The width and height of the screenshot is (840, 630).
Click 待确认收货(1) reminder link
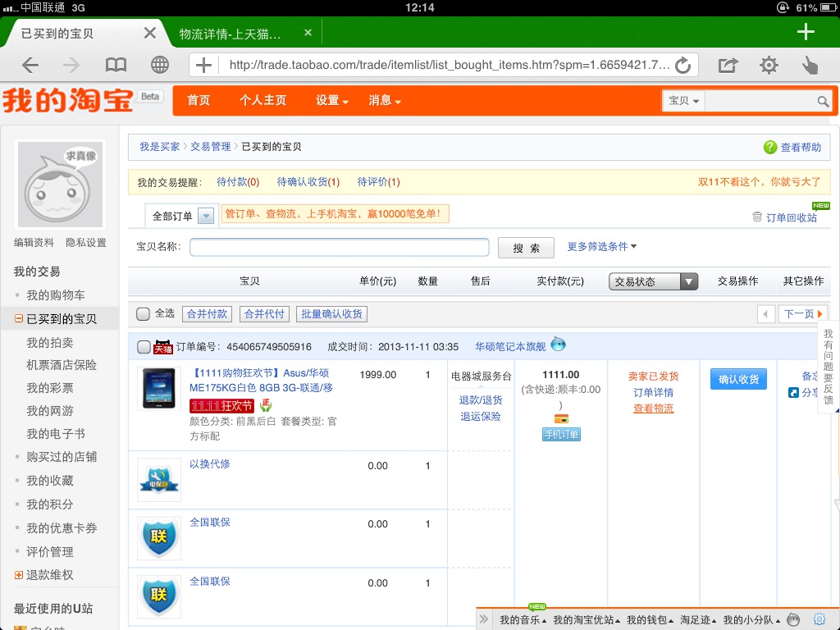(x=308, y=182)
